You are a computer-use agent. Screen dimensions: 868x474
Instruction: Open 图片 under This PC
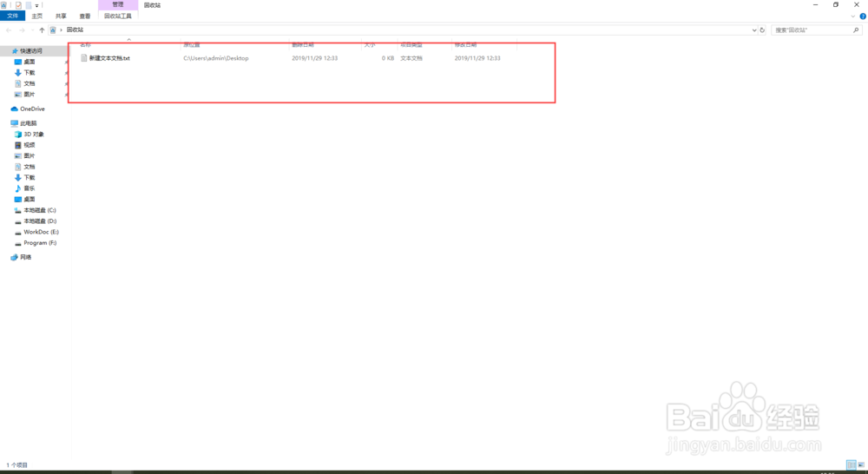[30, 156]
